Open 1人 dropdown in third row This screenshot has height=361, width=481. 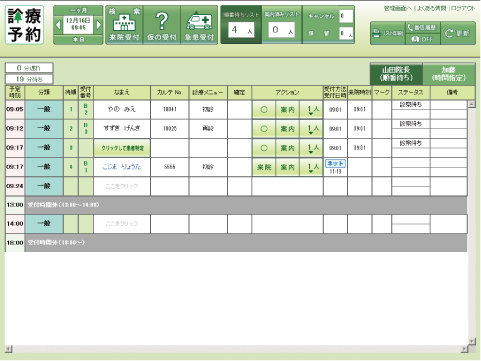[311, 148]
